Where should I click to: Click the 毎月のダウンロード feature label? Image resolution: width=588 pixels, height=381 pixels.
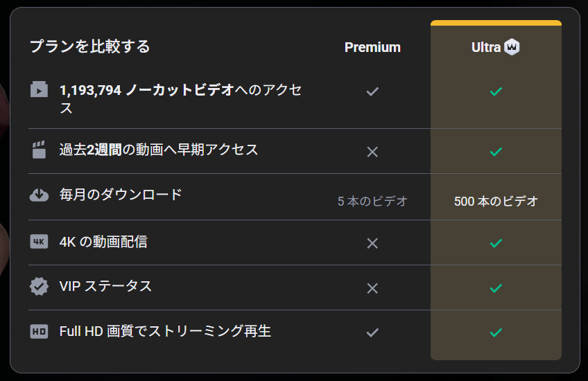tap(121, 195)
